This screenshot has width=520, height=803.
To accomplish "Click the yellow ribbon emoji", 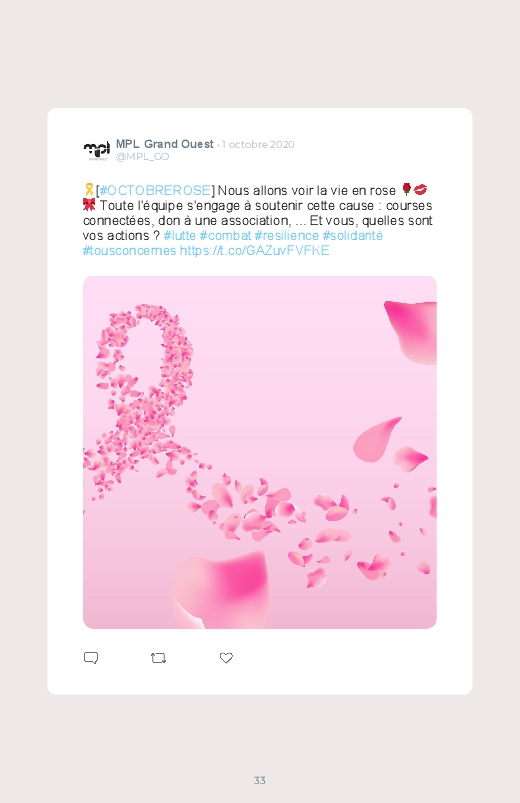I will (x=89, y=190).
